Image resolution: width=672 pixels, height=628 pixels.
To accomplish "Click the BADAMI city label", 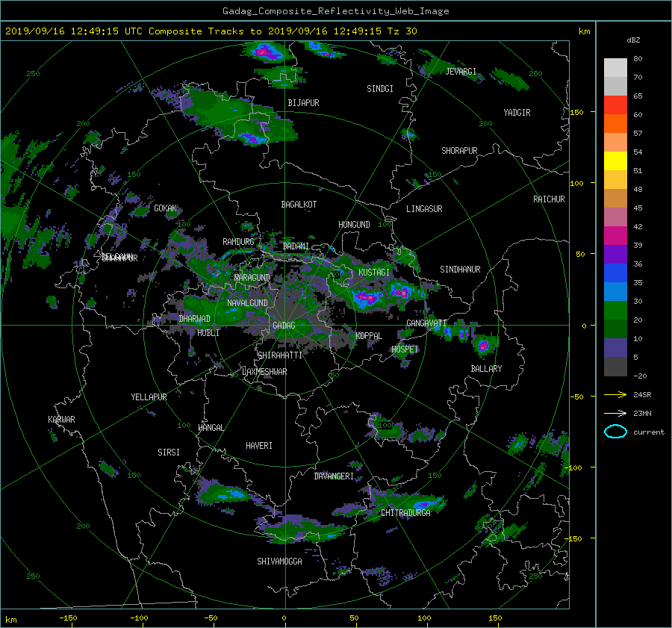I will (x=296, y=246).
